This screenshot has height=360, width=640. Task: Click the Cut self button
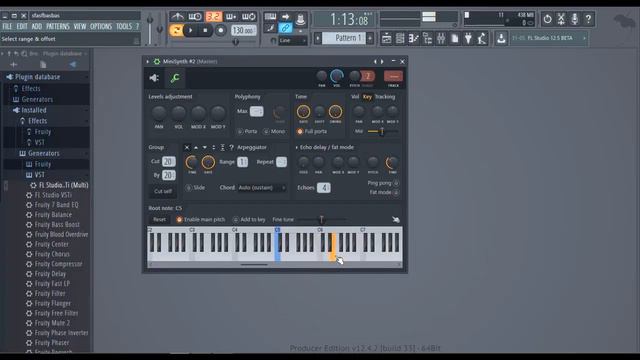click(162, 191)
